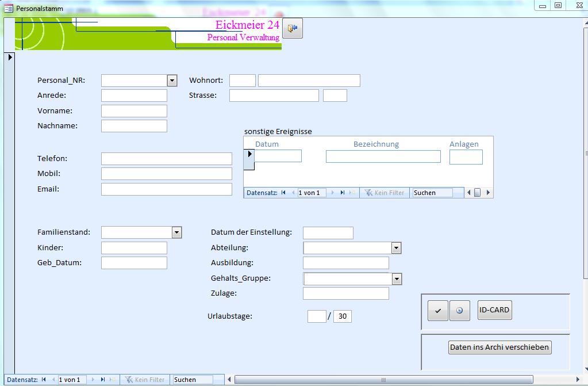The height and width of the screenshot is (386, 588).
Task: Click the Strasse street name field
Action: tap(274, 95)
